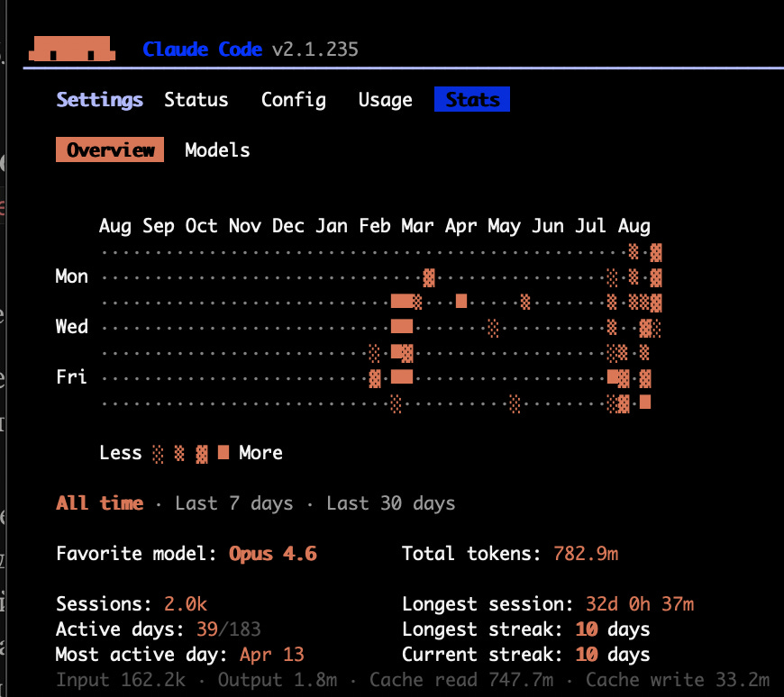Click the Output 1.8m entry

278,680
